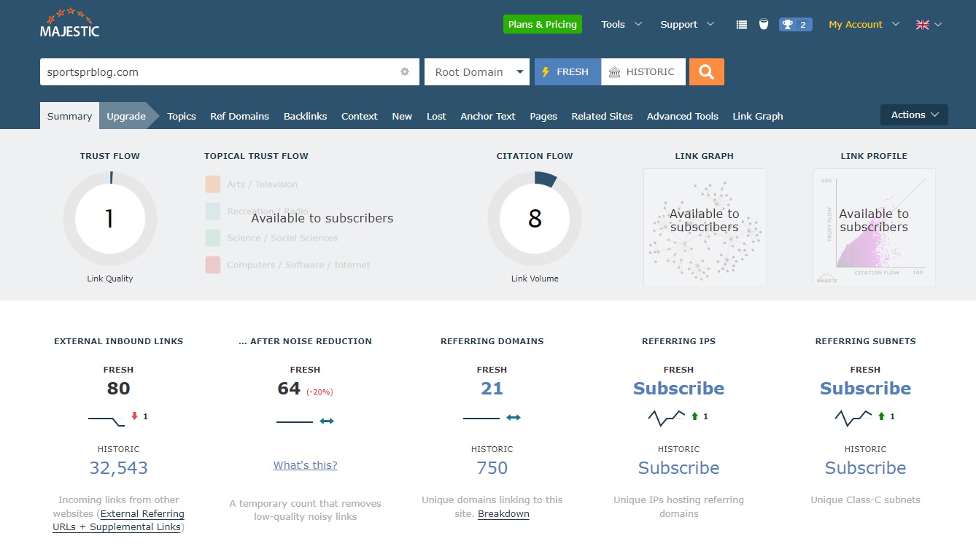Open the "What's this?" link
Screen dimensions: 976x560
pyautogui.click(x=305, y=465)
